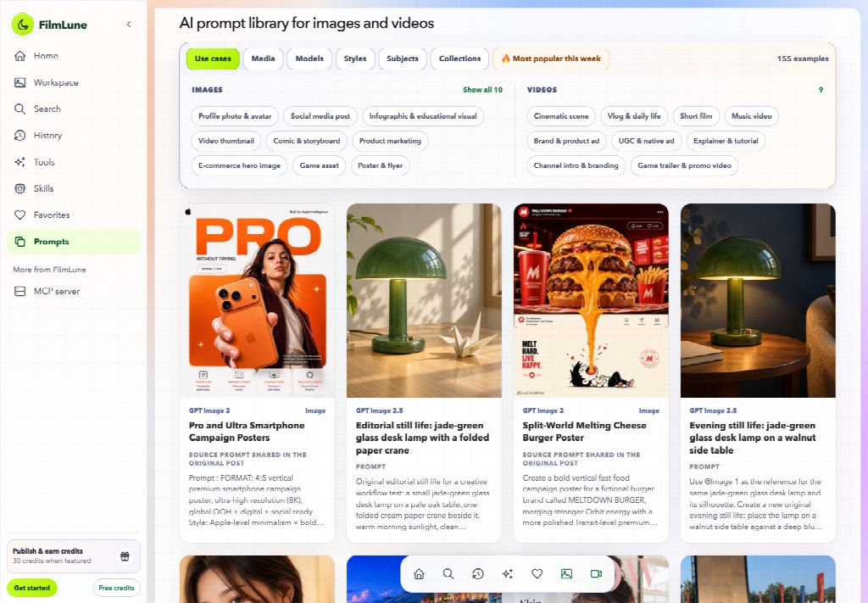Viewport: 868px width, 603px height.
Task: Toggle the Game asset chip
Action: tap(320, 165)
